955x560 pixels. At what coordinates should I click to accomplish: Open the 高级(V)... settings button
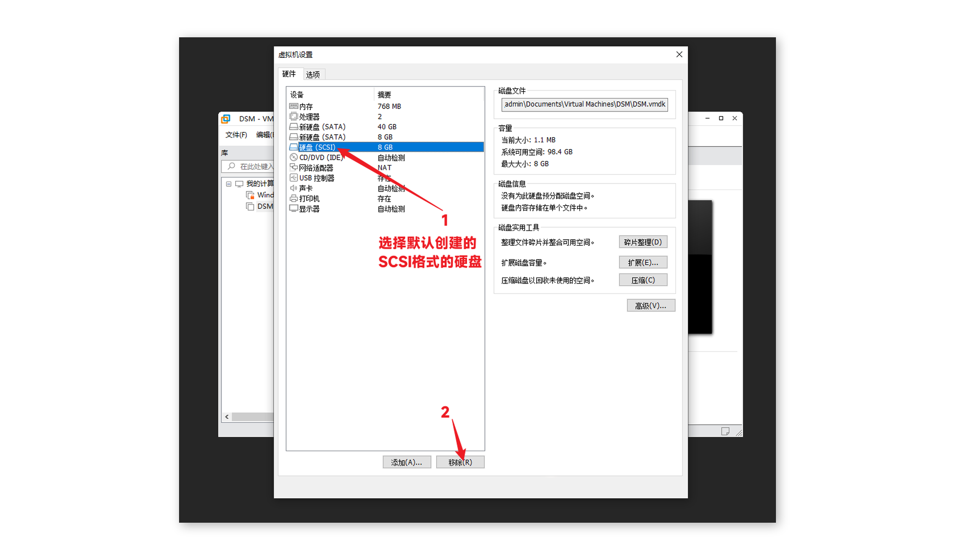pos(651,305)
